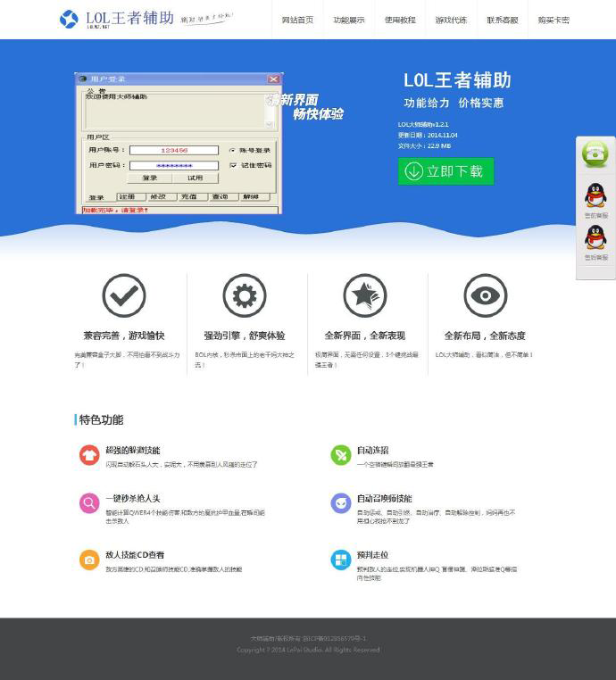Click the 文件大小 22.9 MB line
Viewport: 616px width, 680px height.
click(x=424, y=145)
